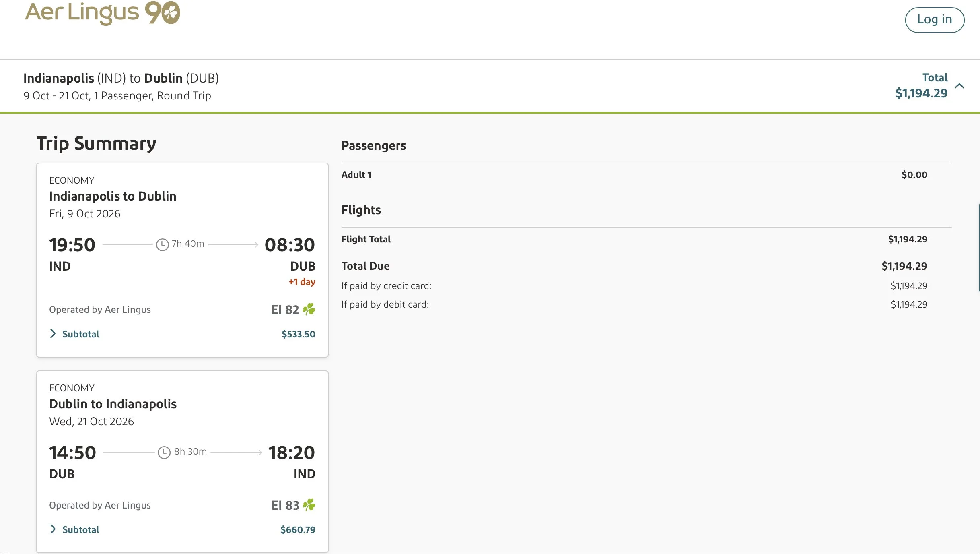Viewport: 980px width, 554px height.
Task: Click the $660.79 return subtotal amount
Action: point(298,530)
